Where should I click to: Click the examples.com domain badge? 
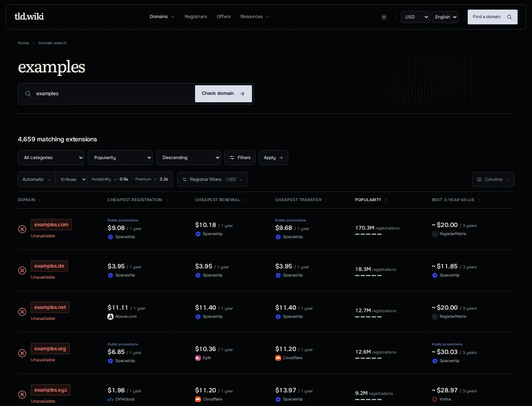[x=51, y=224]
